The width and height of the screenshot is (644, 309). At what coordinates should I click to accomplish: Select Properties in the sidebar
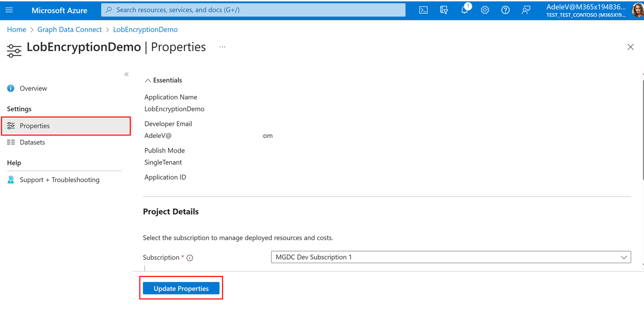[x=66, y=126]
